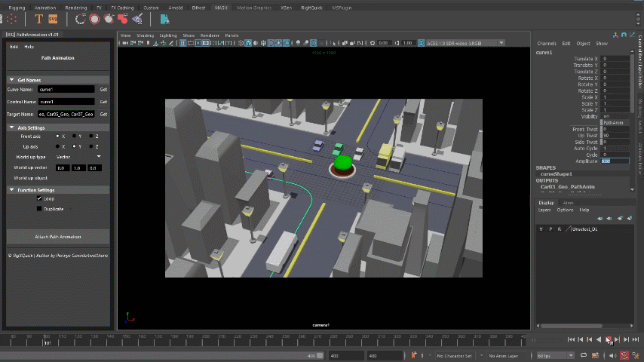Image resolution: width=644 pixels, height=362 pixels.
Task: Go to previous keyframe
Action: point(590,339)
